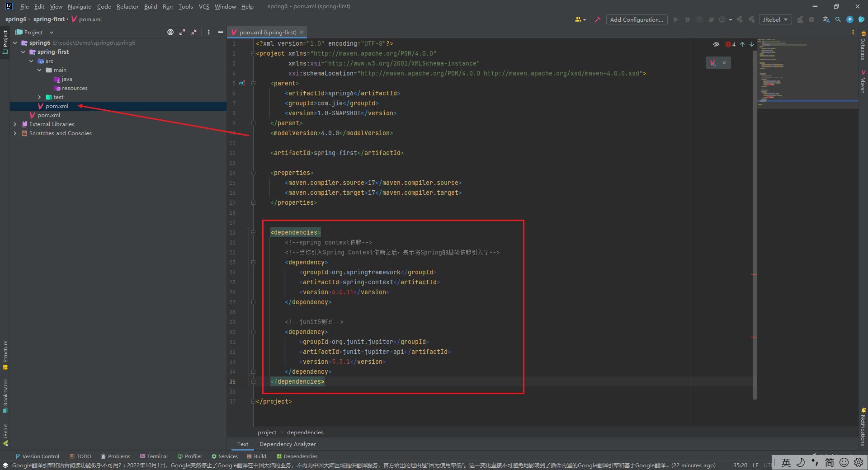Open the Navigate menu
868x470 pixels.
(80, 6)
